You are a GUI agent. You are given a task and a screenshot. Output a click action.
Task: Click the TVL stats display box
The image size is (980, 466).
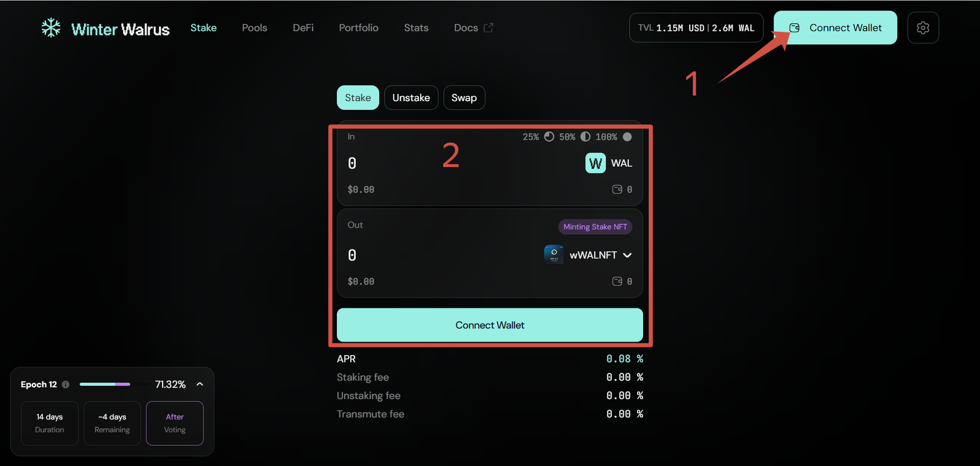click(696, 28)
